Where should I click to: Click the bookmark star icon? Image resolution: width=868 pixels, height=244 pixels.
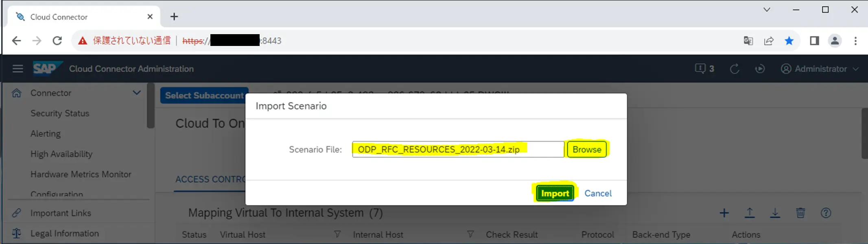[789, 41]
